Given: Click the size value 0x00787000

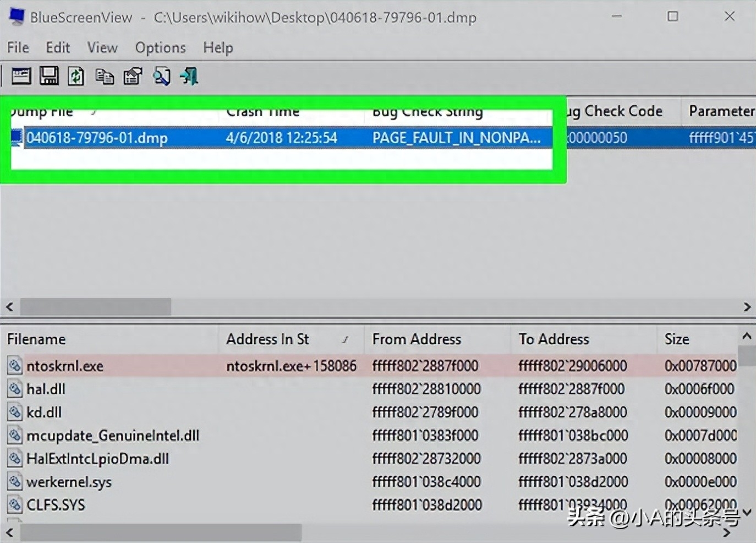Looking at the screenshot, I should (700, 366).
